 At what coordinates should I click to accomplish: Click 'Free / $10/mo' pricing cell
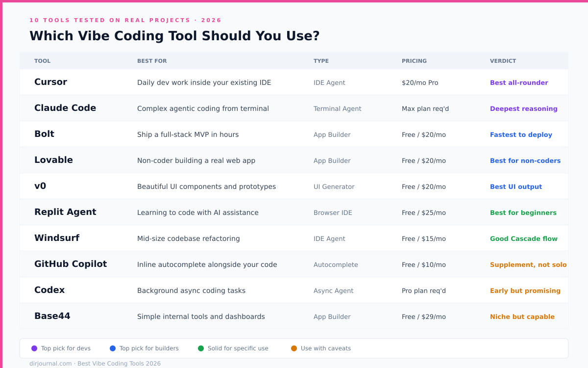[x=424, y=264]
